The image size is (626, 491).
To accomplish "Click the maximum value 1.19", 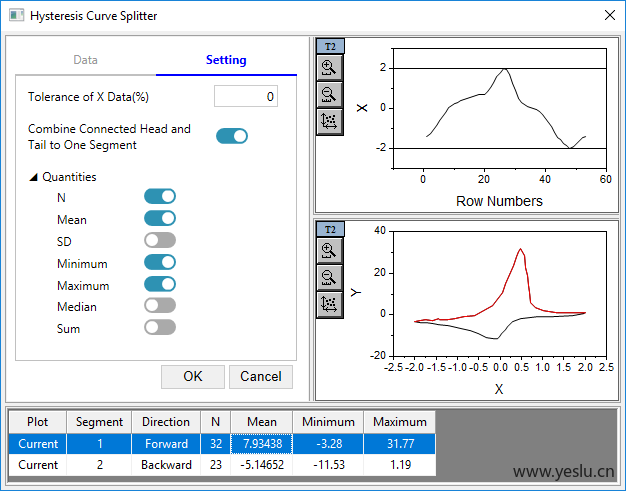I will (400, 465).
